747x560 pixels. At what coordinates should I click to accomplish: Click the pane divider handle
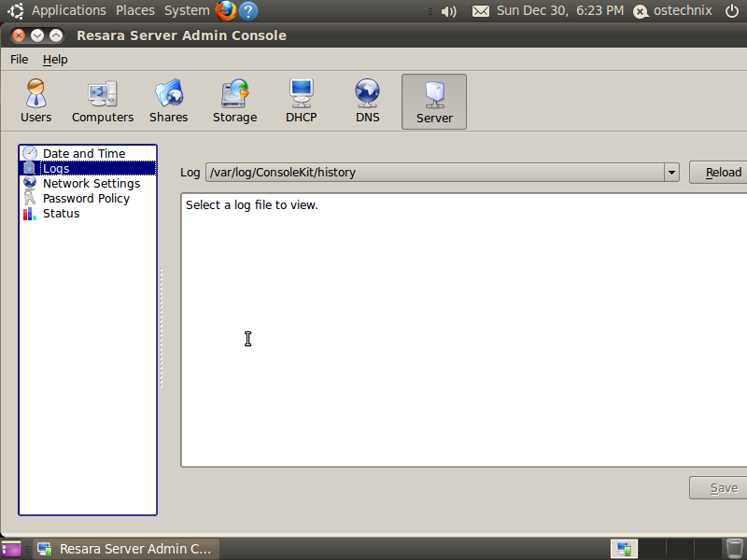tap(161, 329)
